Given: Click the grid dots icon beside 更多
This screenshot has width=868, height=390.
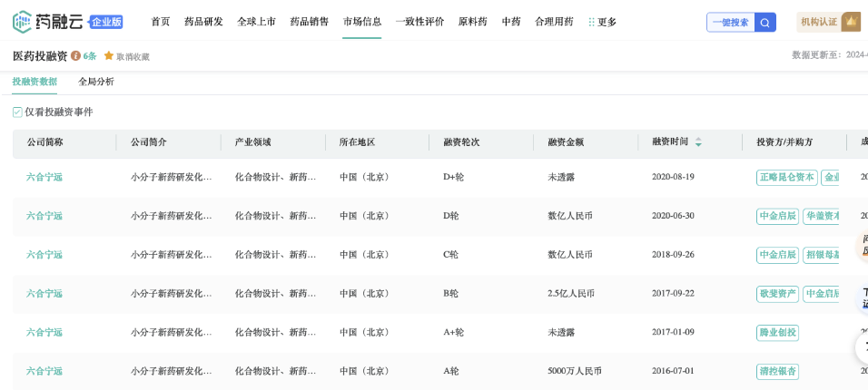Looking at the screenshot, I should coord(591,22).
